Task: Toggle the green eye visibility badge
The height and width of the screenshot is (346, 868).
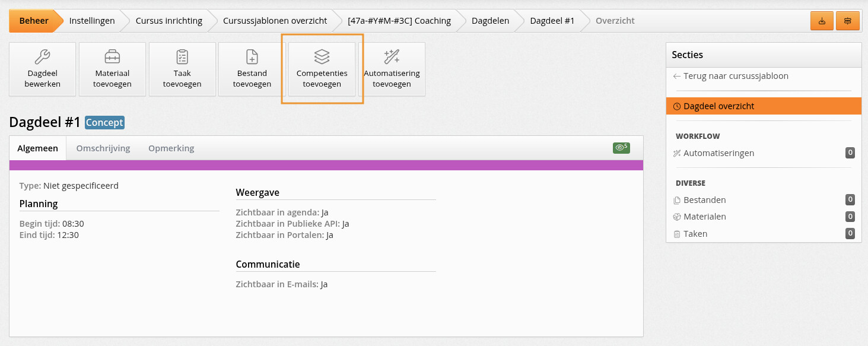Action: pyautogui.click(x=621, y=148)
